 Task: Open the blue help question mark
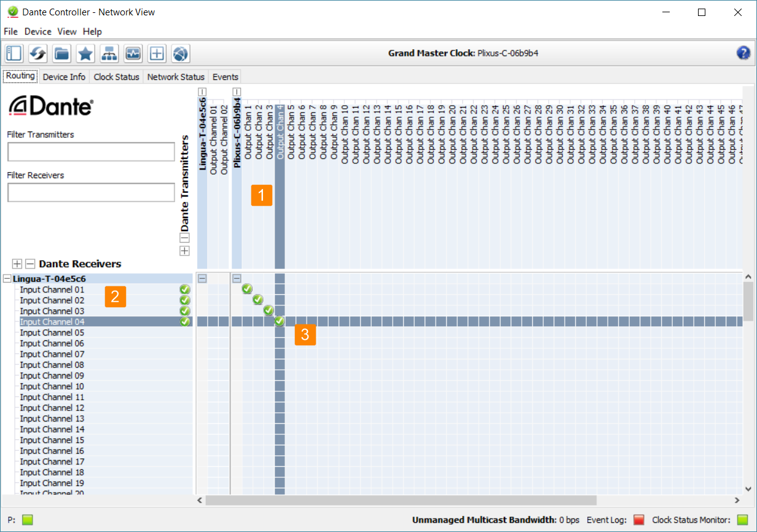[743, 53]
